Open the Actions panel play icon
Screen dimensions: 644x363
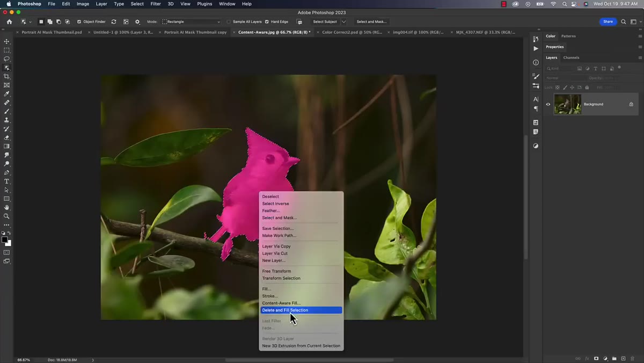pyautogui.click(x=536, y=48)
